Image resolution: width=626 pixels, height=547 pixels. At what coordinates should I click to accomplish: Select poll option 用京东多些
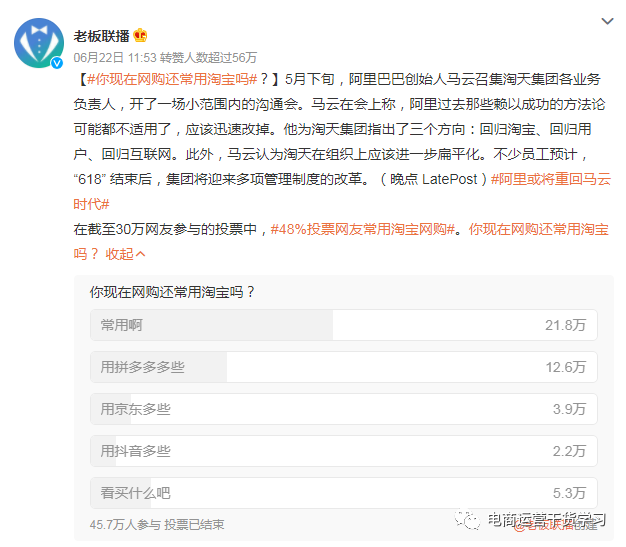pos(344,409)
